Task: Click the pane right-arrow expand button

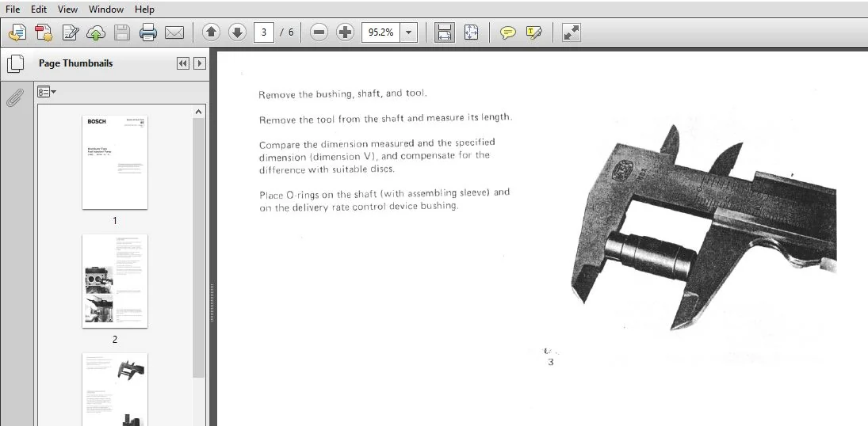Action: 199,63
